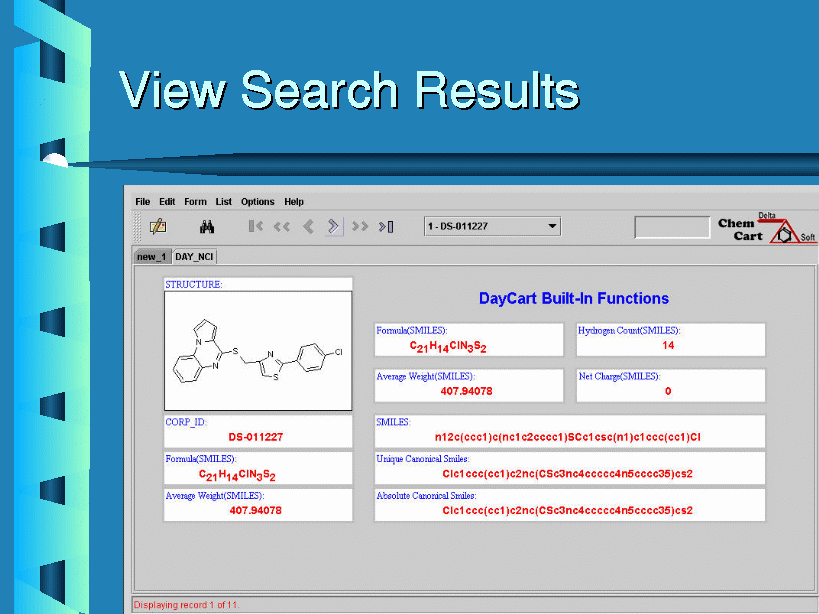Image resolution: width=819 pixels, height=614 pixels.
Task: Click the STRUCTURE: label
Action: (194, 285)
